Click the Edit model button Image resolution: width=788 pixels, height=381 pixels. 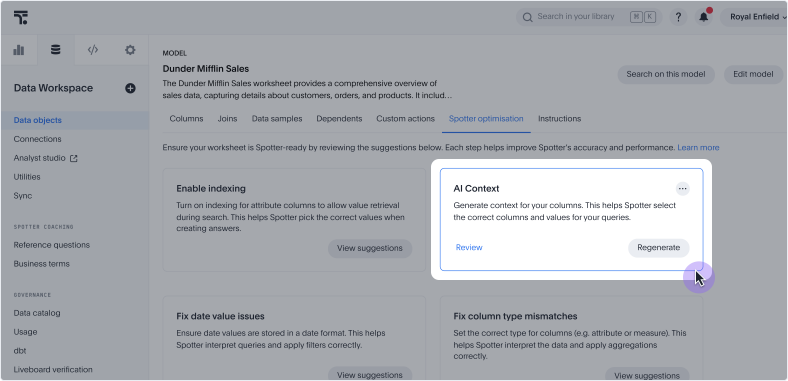coord(753,74)
